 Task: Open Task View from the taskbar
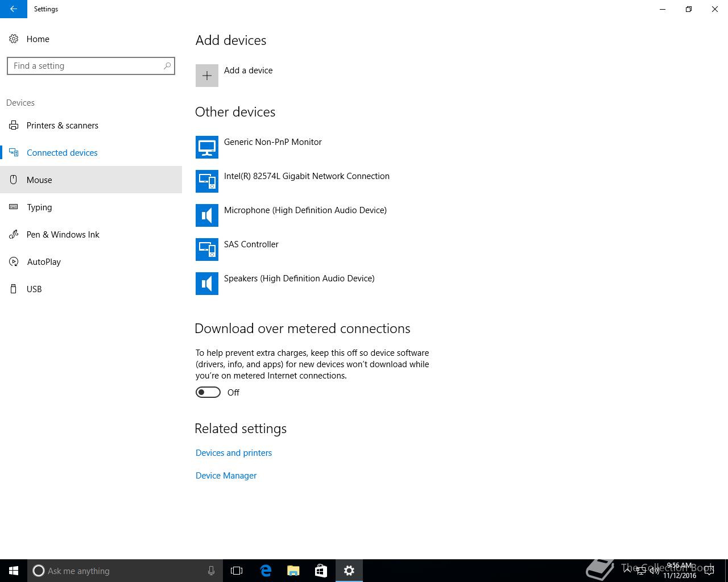coord(237,571)
